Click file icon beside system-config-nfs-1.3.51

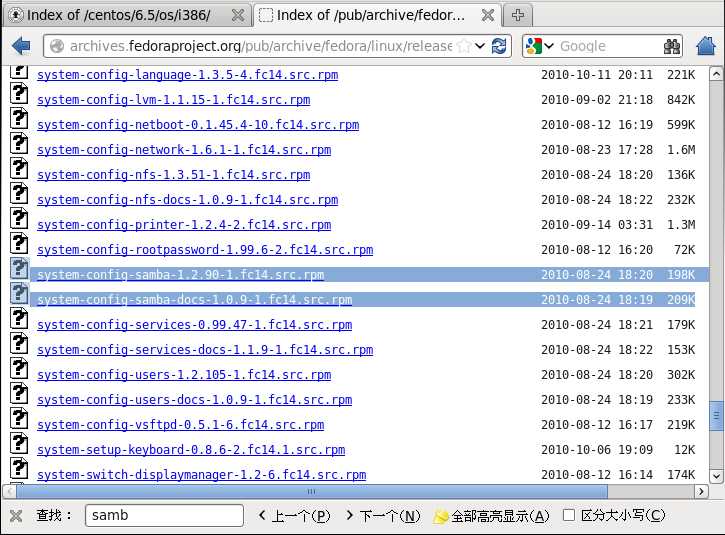(x=19, y=168)
